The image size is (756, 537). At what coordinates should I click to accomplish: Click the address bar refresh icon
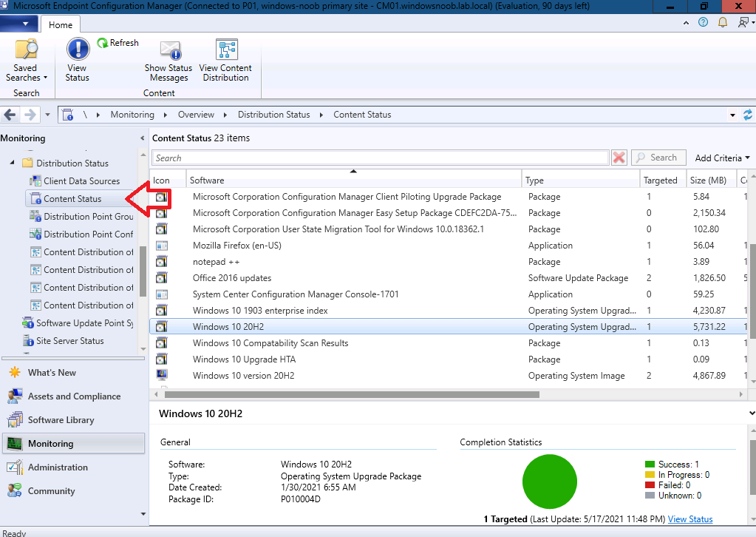coord(747,115)
